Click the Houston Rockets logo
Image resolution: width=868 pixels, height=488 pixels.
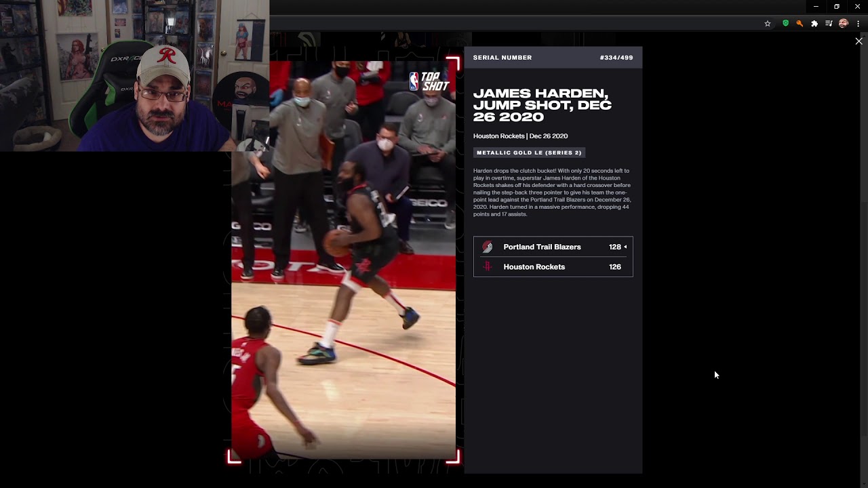click(487, 266)
